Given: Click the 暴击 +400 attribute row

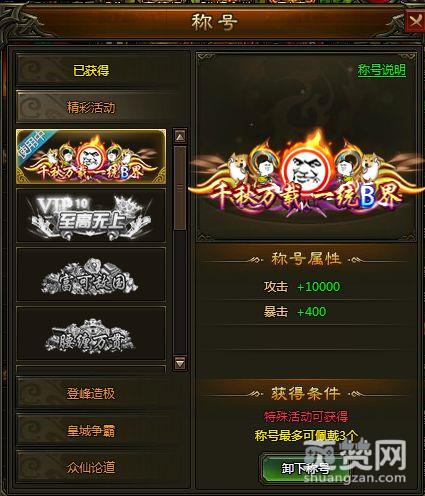Looking at the screenshot, I should [306, 312].
